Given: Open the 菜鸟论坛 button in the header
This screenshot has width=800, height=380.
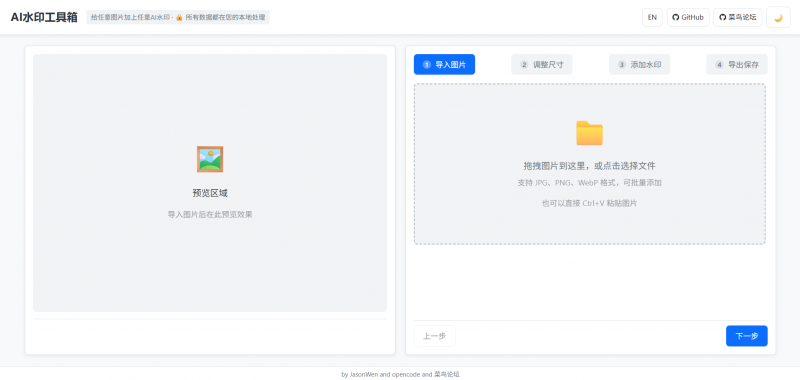Looking at the screenshot, I should 737,17.
